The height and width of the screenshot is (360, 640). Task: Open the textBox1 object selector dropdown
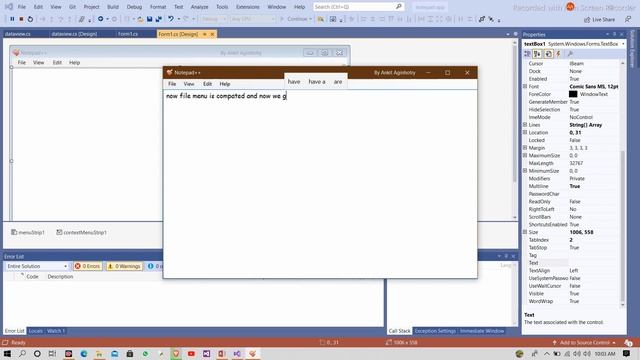623,44
